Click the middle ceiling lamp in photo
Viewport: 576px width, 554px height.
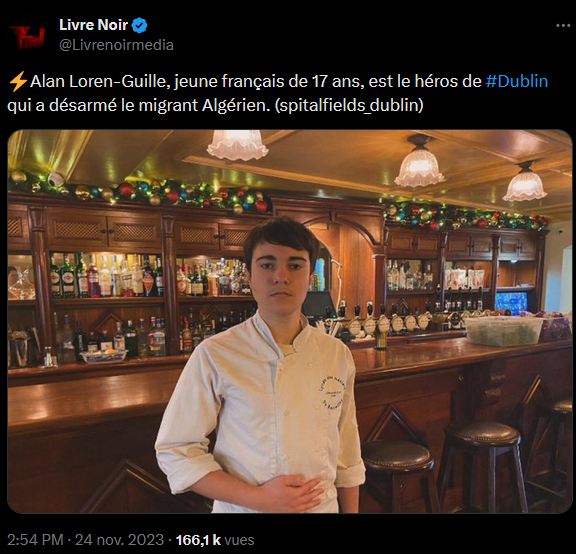[419, 162]
